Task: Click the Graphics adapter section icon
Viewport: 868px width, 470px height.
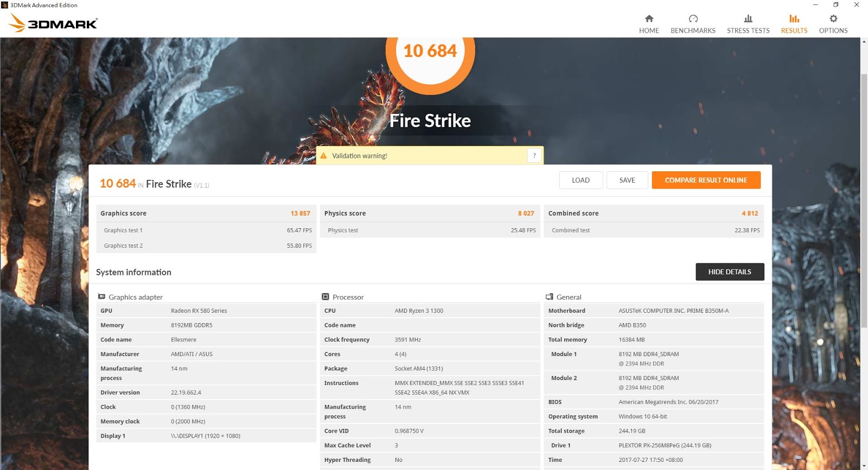Action: tap(101, 297)
